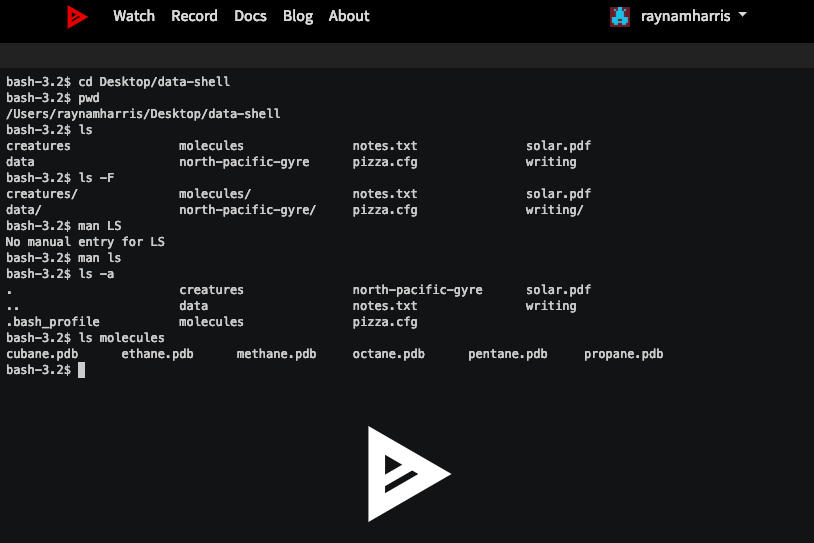Open the About page
The width and height of the screenshot is (814, 543).
coord(349,16)
